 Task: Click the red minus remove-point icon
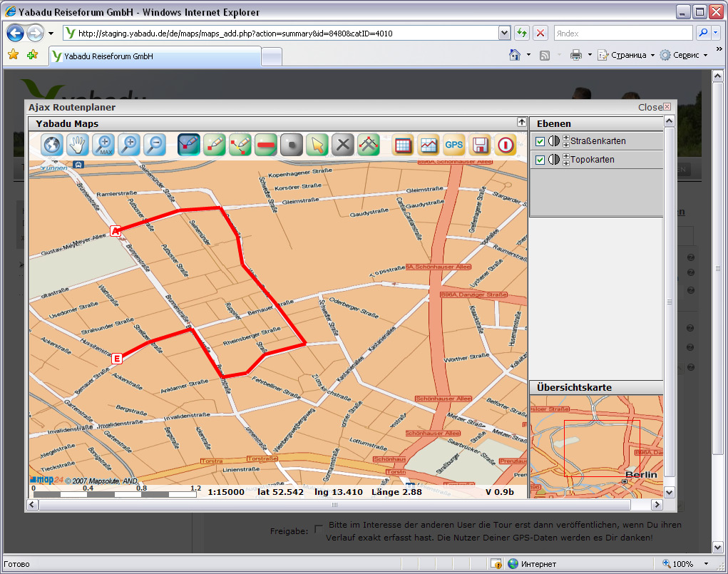click(x=266, y=145)
